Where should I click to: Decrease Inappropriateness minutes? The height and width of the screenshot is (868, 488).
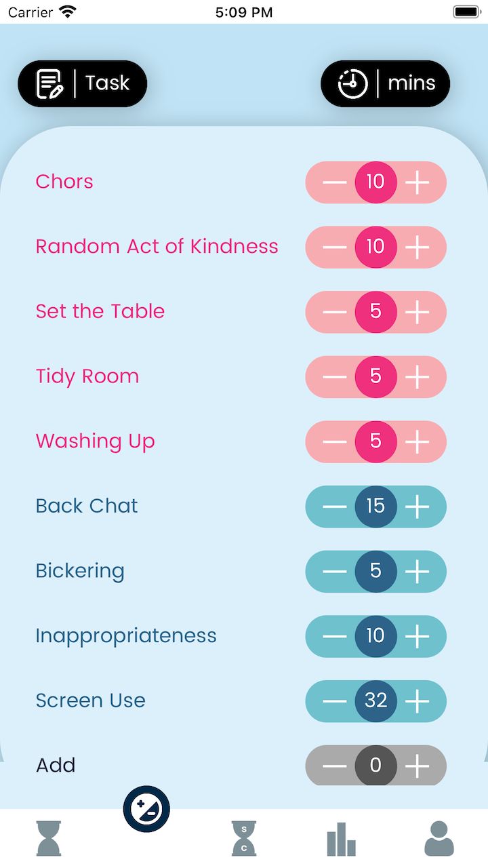coord(334,637)
